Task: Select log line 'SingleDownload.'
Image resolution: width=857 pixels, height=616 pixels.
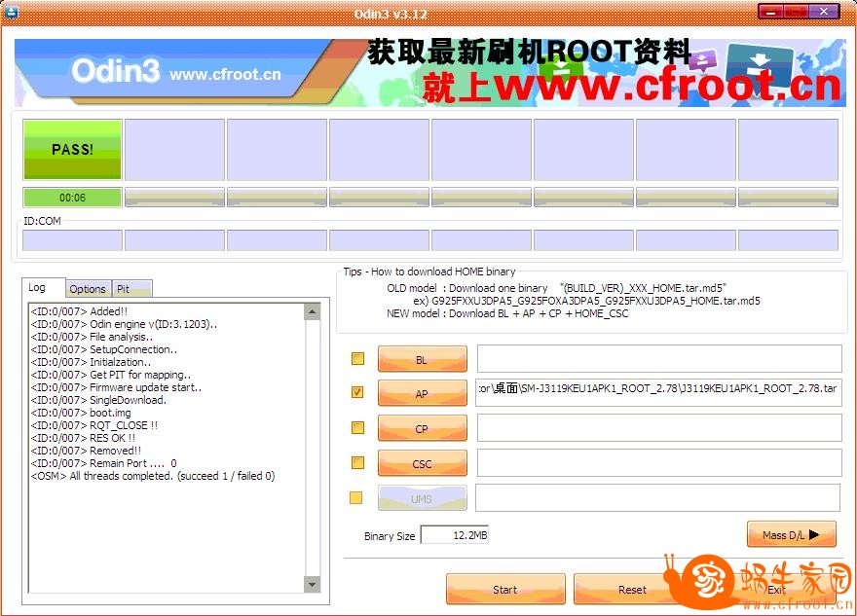Action: coord(98,400)
